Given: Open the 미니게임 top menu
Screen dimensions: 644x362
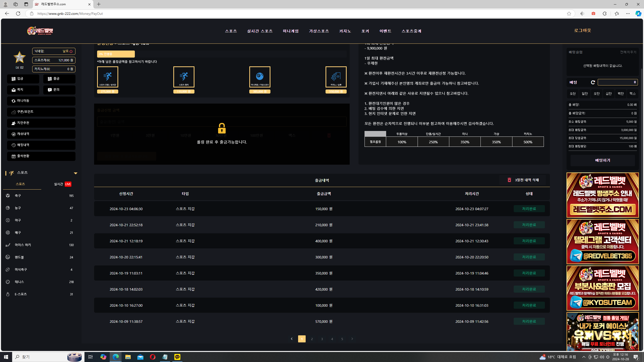Looking at the screenshot, I should [291, 31].
